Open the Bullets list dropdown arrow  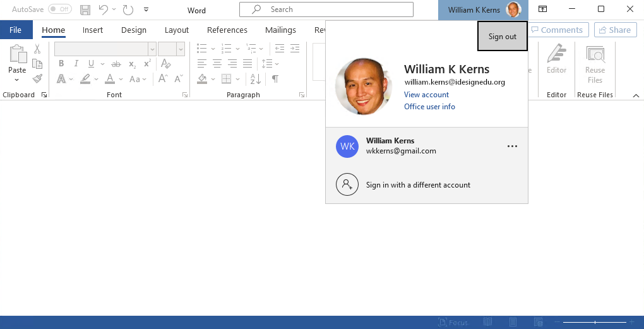point(213,49)
